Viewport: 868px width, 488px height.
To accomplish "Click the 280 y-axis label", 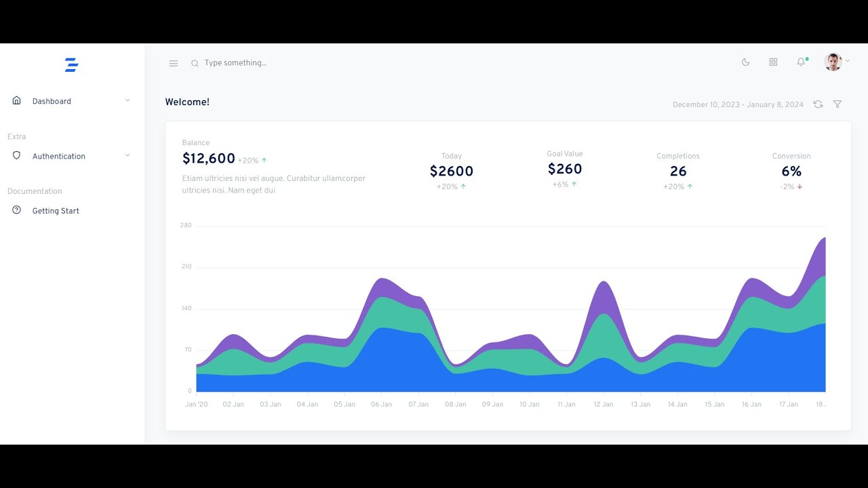I will [x=186, y=225].
